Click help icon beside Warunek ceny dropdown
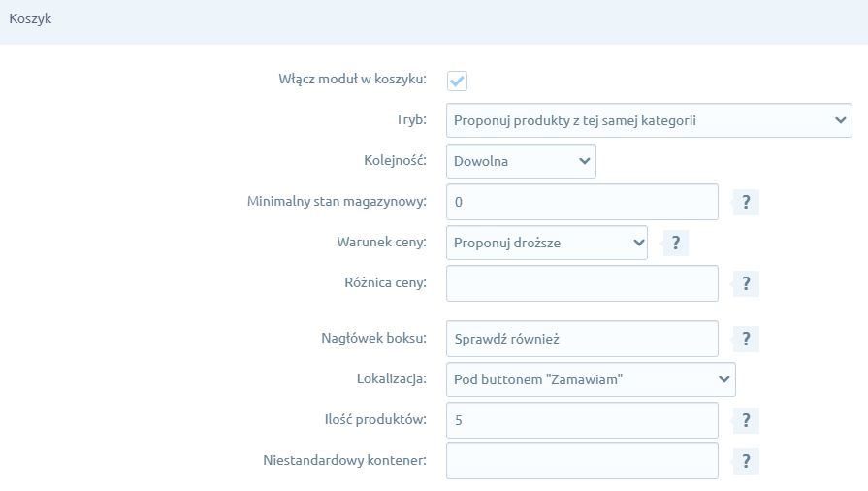This screenshot has height=491, width=868. (674, 243)
